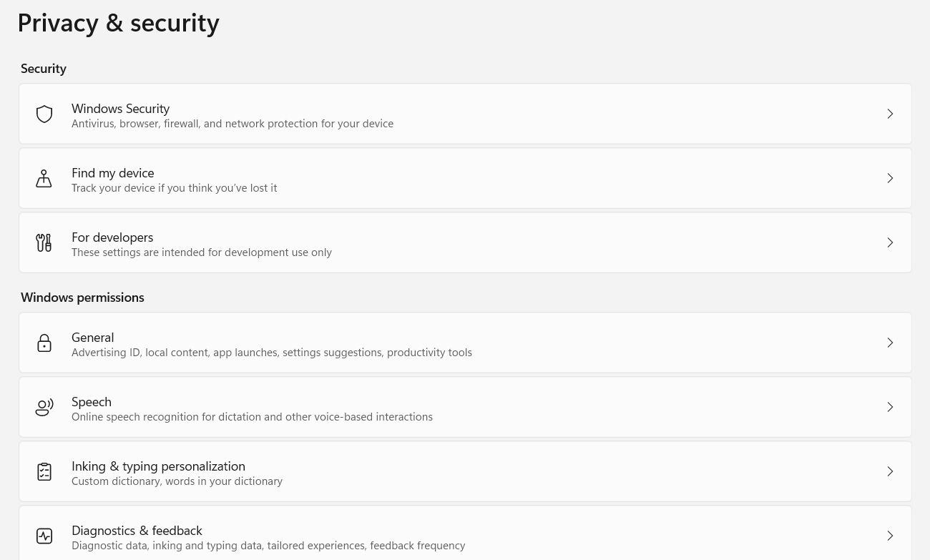Open the Find my device chevron arrow

(890, 178)
